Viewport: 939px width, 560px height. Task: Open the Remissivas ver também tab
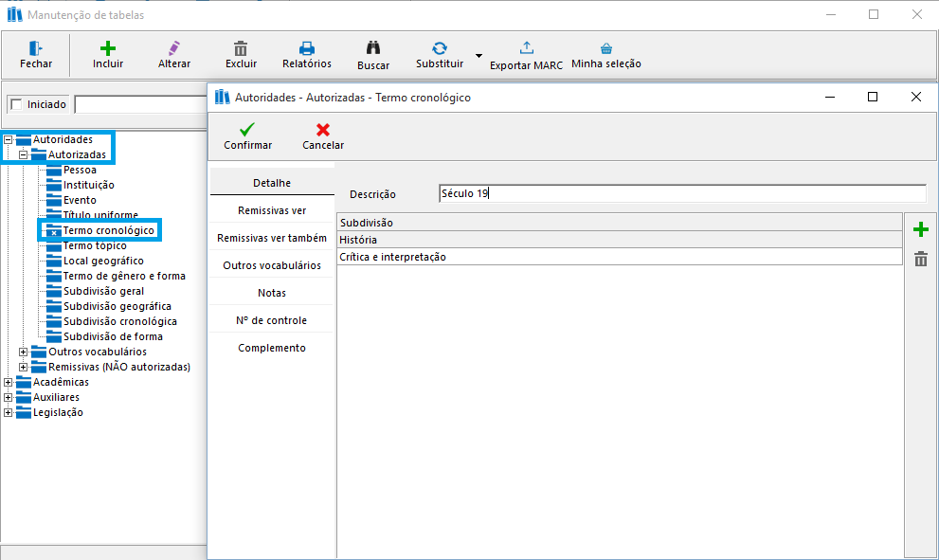[272, 238]
